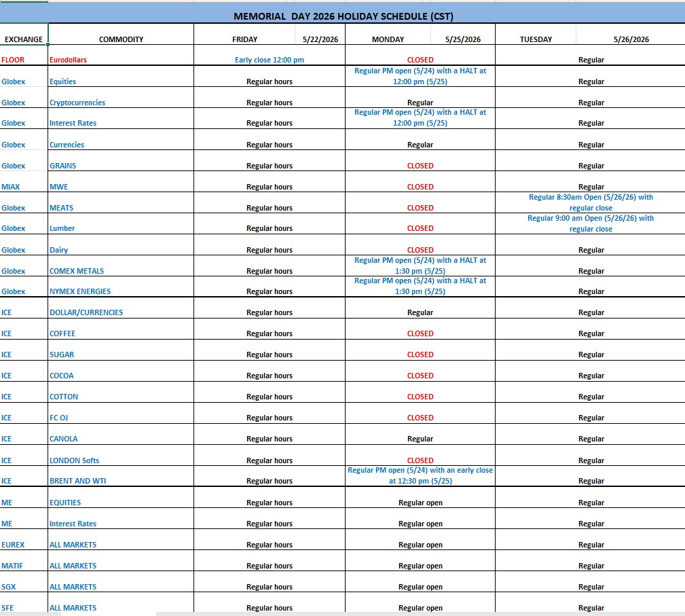
Task: Select the EUREX exchange cell
Action: [x=24, y=539]
